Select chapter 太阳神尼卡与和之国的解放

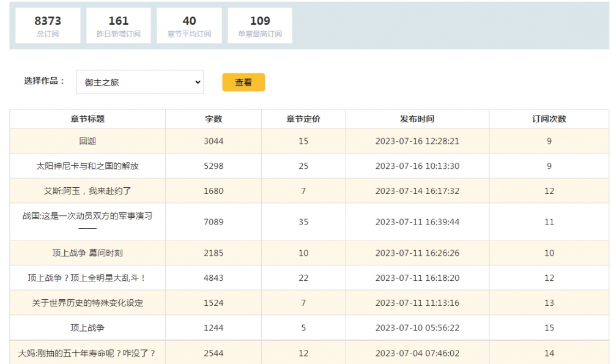(x=87, y=166)
